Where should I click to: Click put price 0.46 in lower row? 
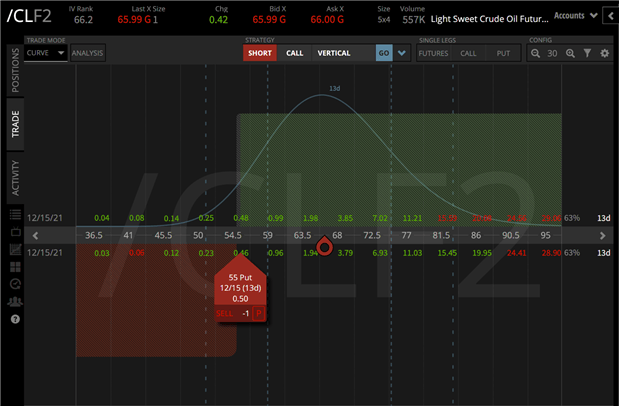tap(241, 253)
